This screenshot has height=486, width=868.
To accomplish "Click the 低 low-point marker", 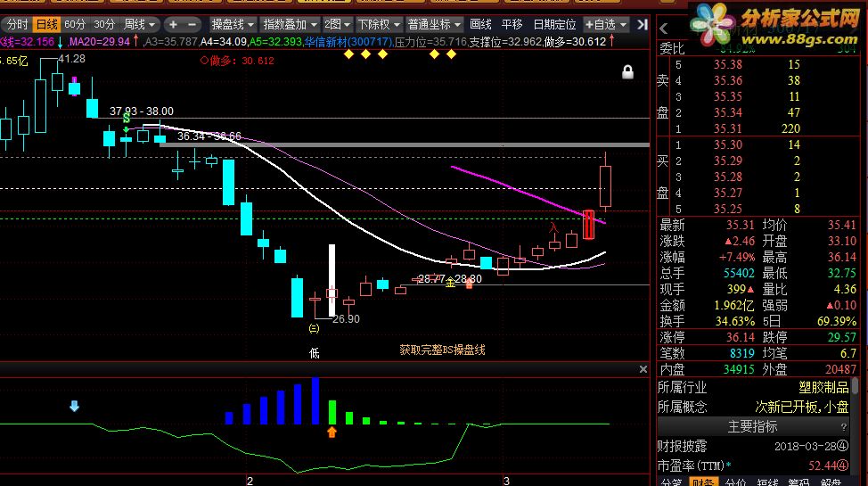I will 315,353.
